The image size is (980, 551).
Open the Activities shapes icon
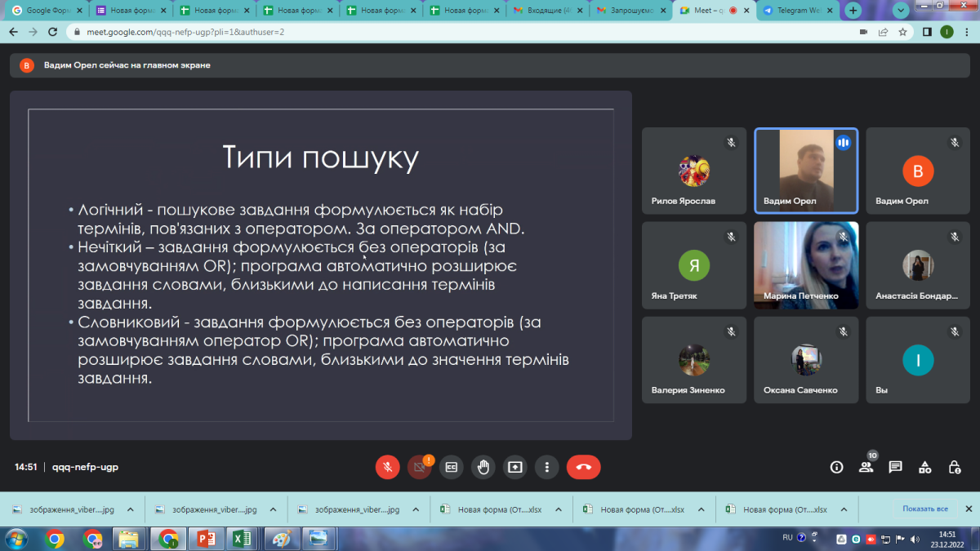pyautogui.click(x=924, y=467)
